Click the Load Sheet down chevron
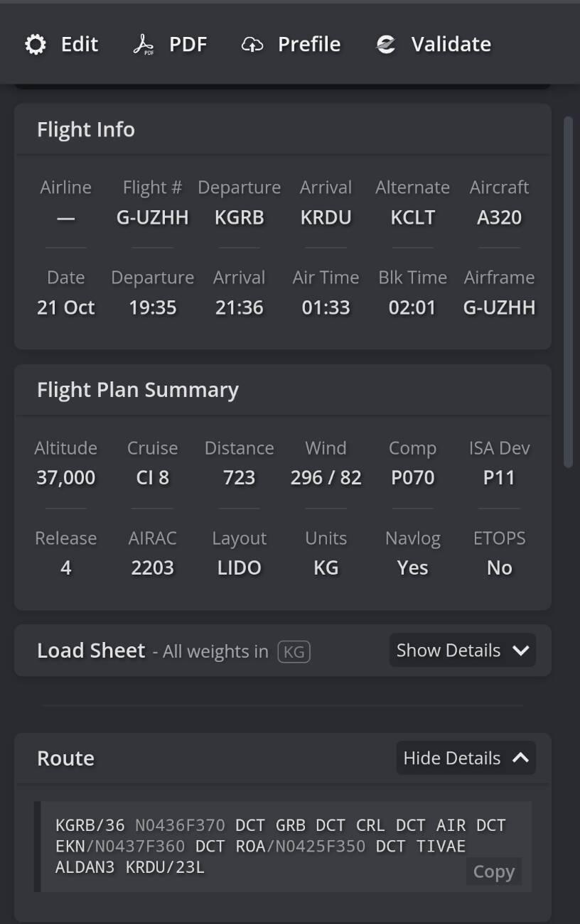 pyautogui.click(x=520, y=651)
